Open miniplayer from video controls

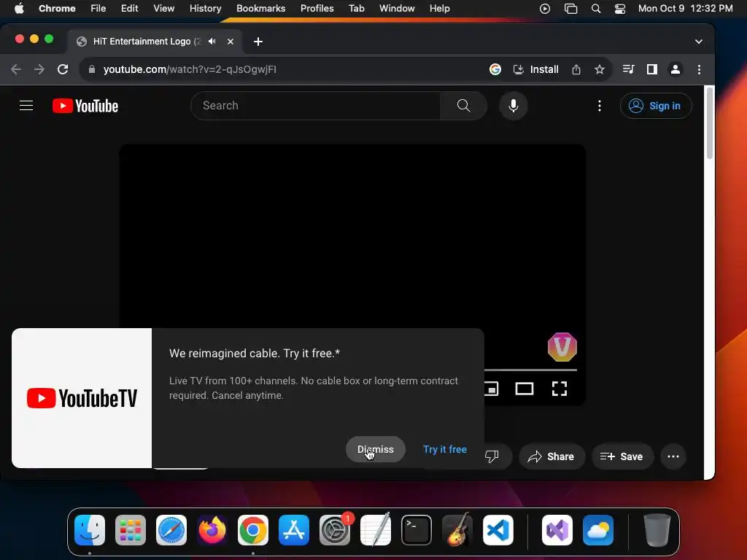[491, 389]
